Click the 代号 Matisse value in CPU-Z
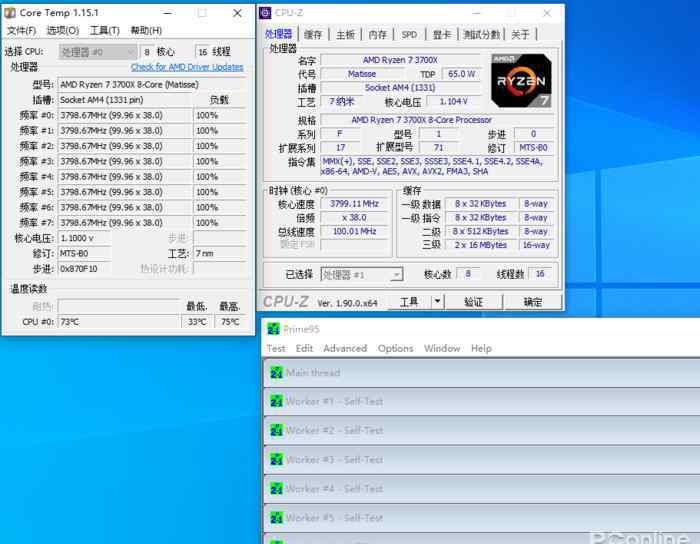 point(362,74)
